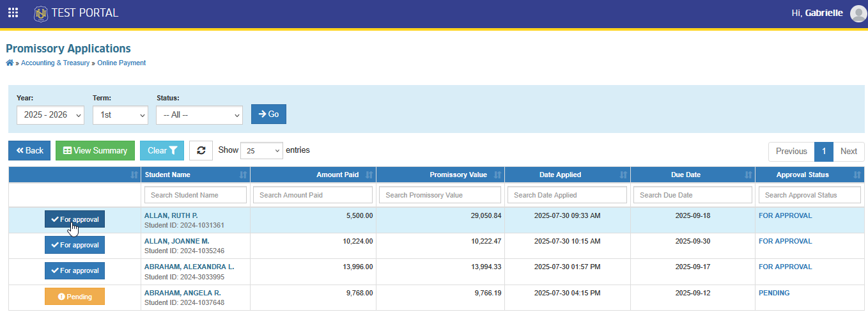The width and height of the screenshot is (868, 312).
Task: Open the apps grid menu icon
Action: coord(13,13)
